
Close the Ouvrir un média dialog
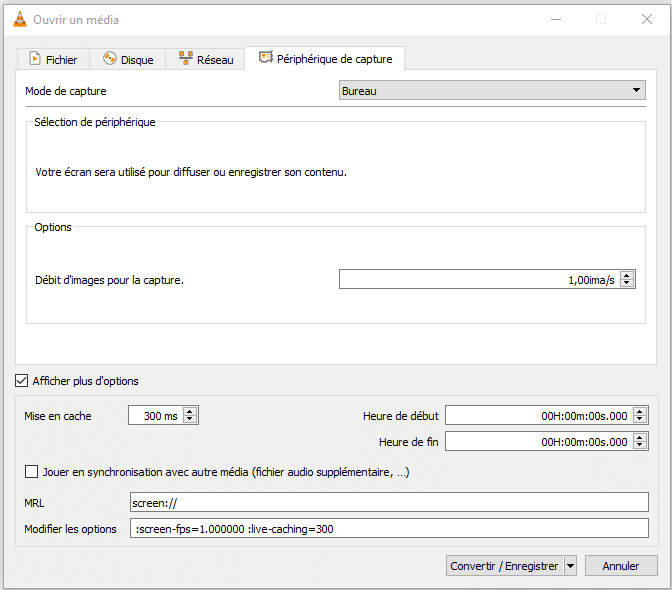(646, 19)
